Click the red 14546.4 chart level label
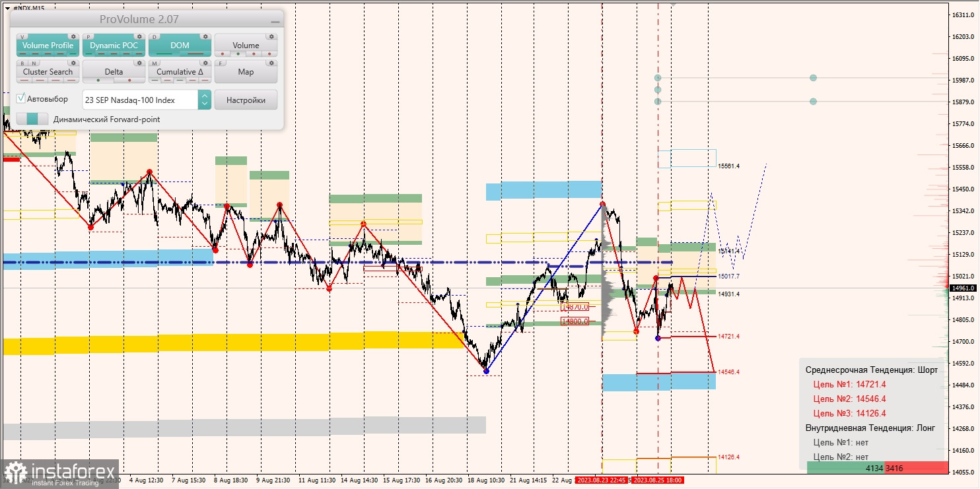 (x=729, y=372)
